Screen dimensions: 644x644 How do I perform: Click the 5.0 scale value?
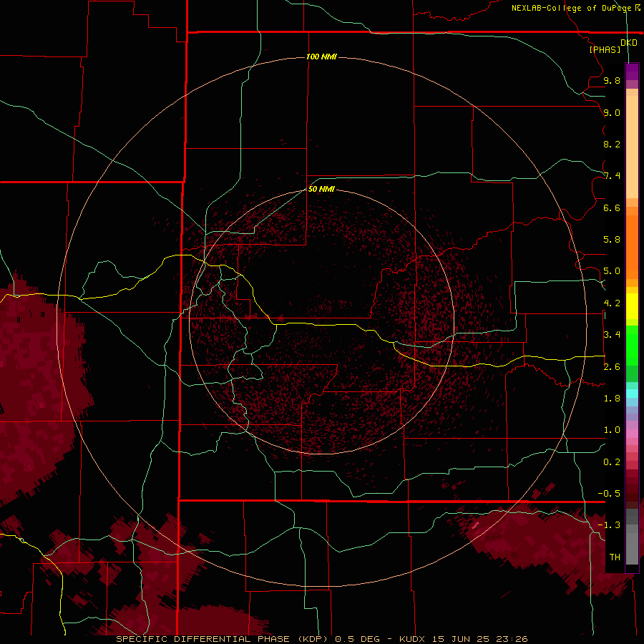(612, 271)
